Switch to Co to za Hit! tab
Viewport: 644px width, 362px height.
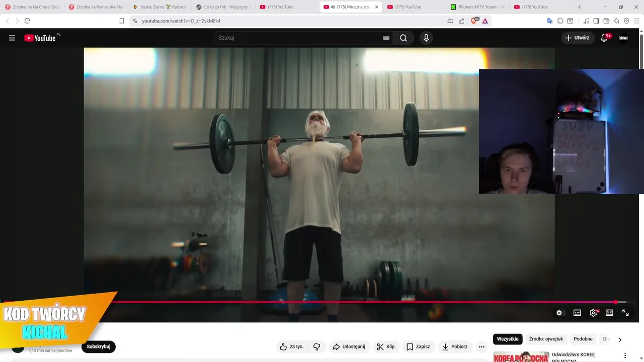[223, 7]
